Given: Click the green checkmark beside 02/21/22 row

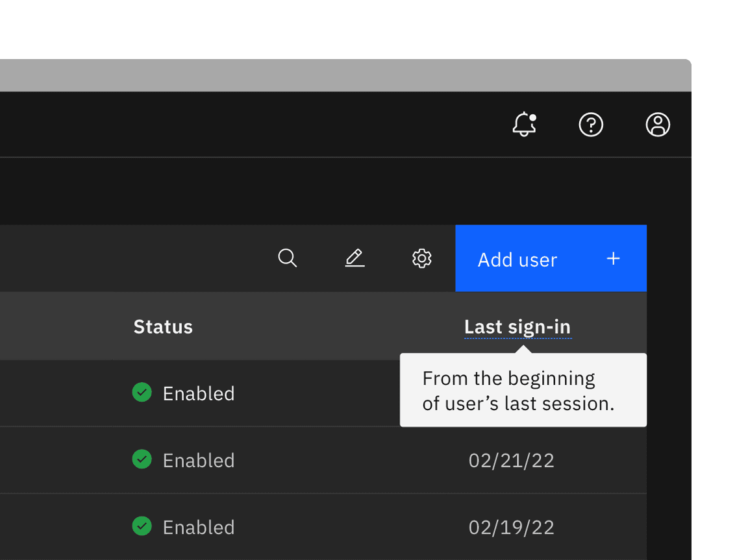Looking at the screenshot, I should (x=142, y=459).
